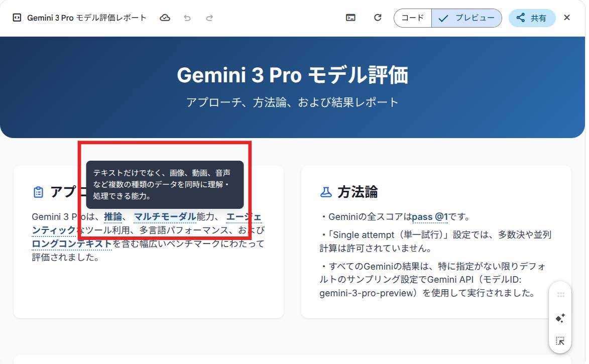
Task: Click the pass @1 underlined term
Action: tap(430, 217)
